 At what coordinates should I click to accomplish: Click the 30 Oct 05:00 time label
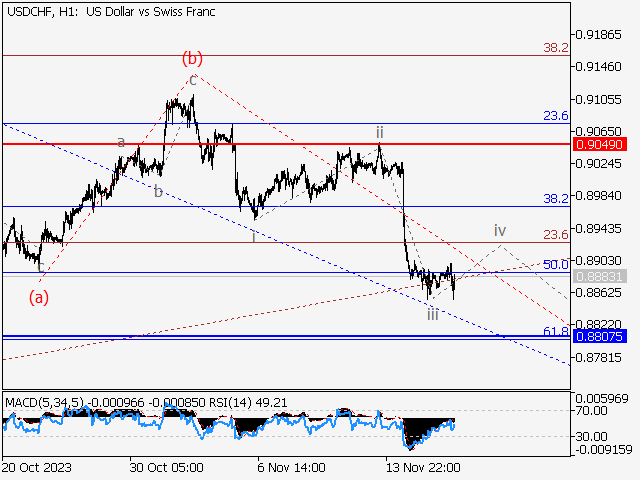167,467
